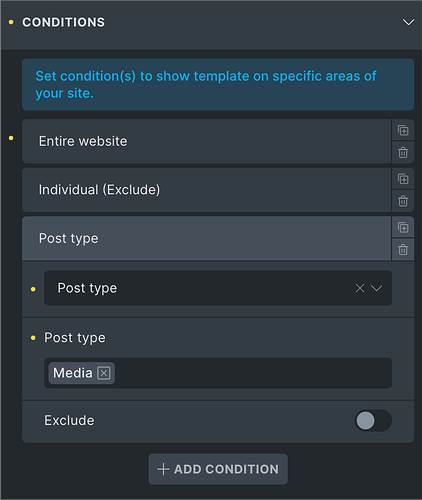
Task: Duplicate the Individual (Exclude) condition
Action: pyautogui.click(x=403, y=179)
